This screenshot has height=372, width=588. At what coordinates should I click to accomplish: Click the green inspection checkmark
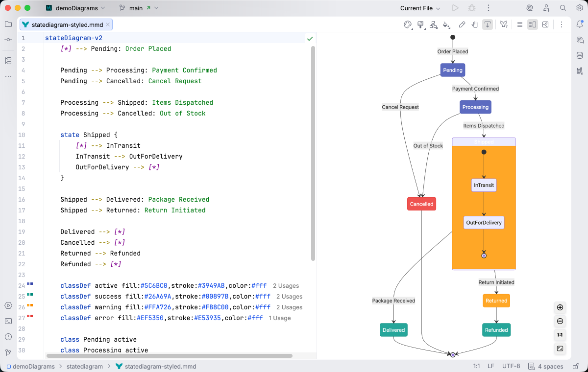click(310, 38)
